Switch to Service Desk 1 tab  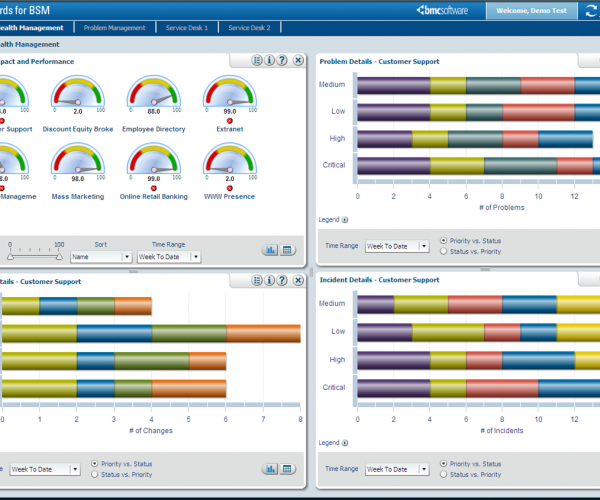[x=187, y=28]
